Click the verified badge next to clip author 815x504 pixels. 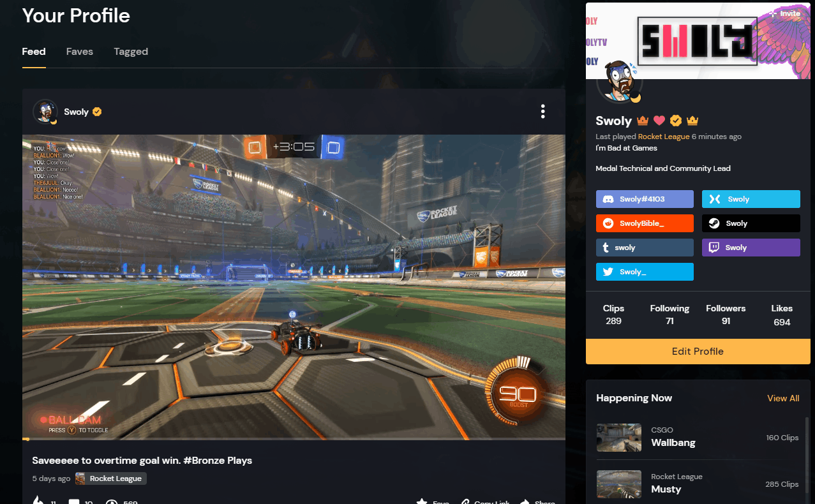tap(97, 112)
